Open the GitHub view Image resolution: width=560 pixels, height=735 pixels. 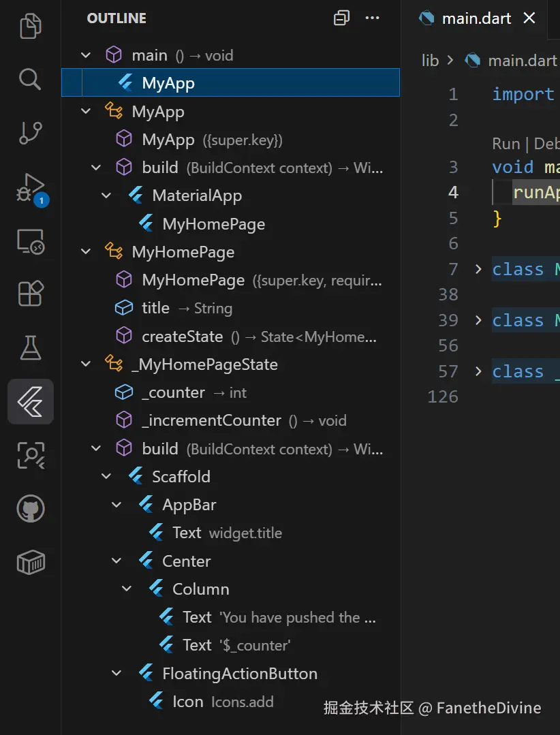click(x=30, y=508)
